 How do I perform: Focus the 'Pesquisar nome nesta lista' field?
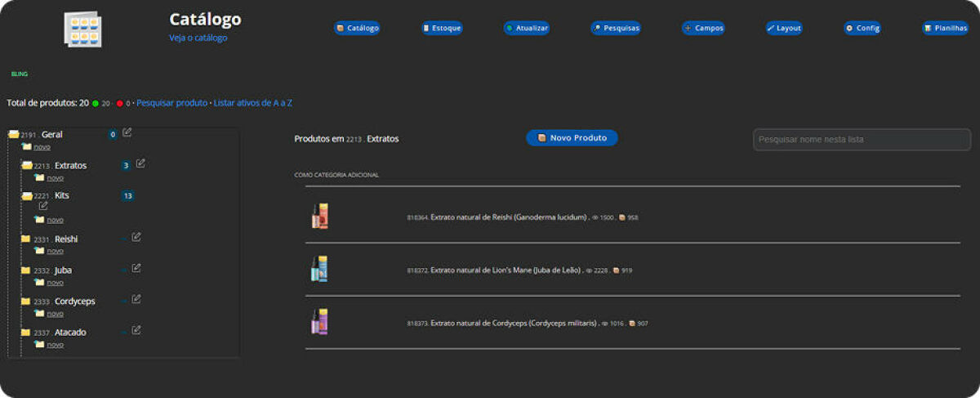[x=862, y=140]
